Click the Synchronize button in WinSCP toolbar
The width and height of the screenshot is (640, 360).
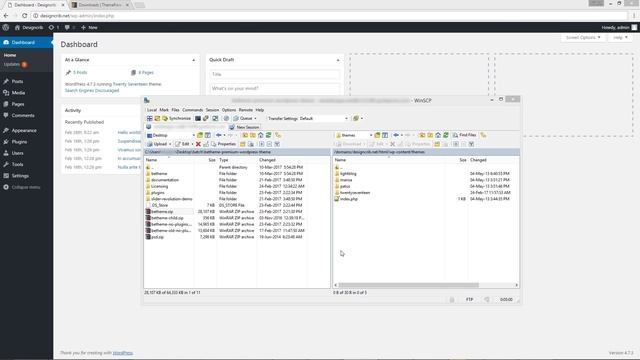(177, 118)
